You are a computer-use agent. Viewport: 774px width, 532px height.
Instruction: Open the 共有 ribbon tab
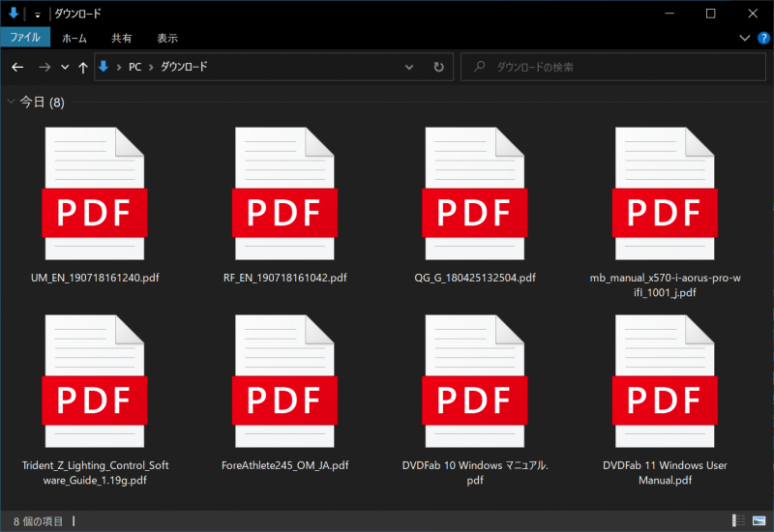tap(122, 38)
